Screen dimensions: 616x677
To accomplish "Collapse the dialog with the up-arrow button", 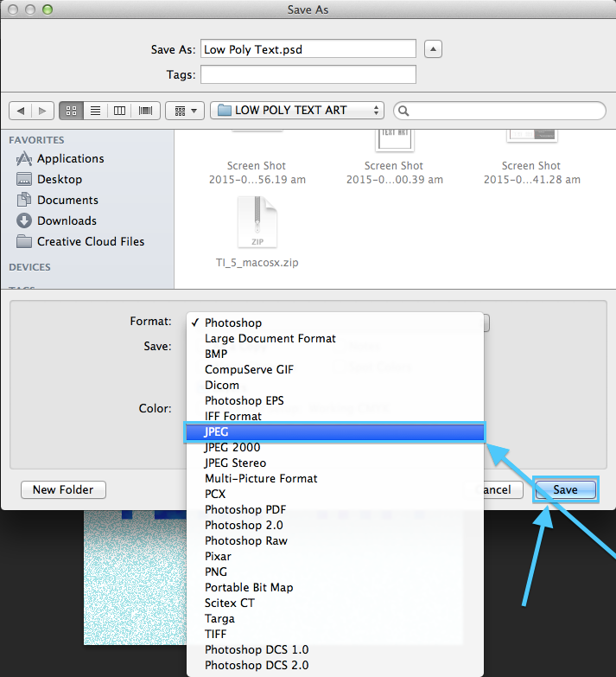I will click(x=433, y=48).
